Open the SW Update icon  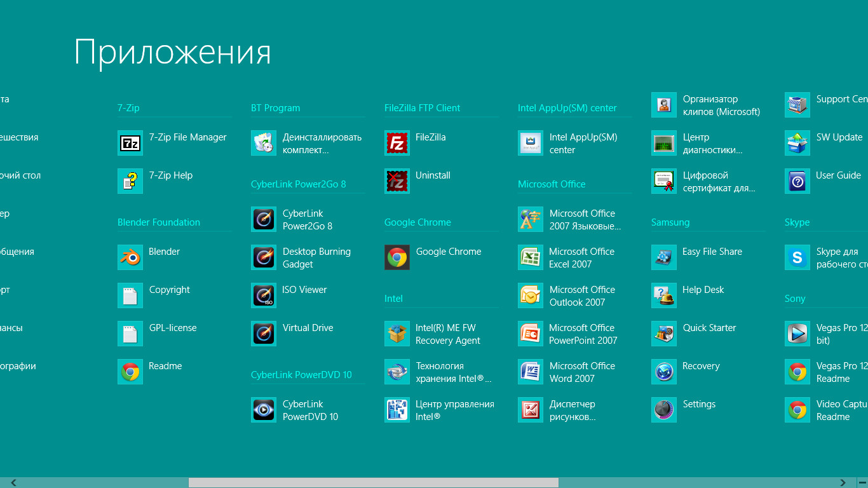point(797,143)
